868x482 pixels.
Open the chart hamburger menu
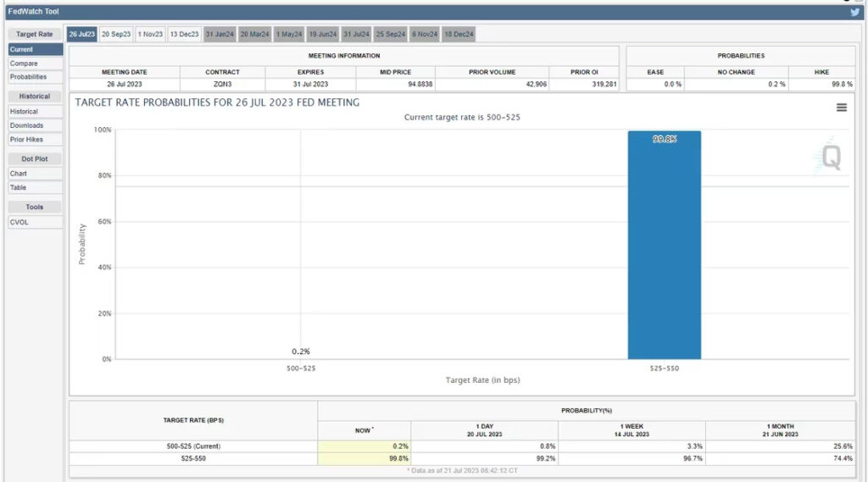tap(842, 108)
